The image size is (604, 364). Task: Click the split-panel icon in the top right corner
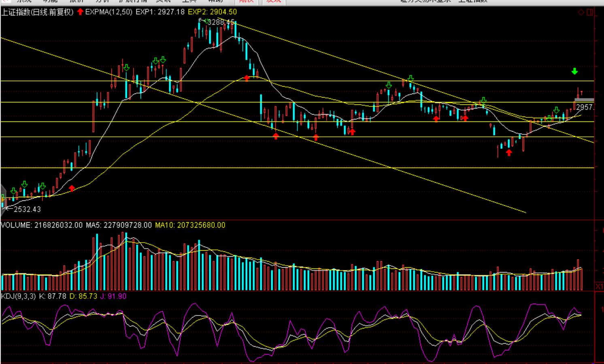pyautogui.click(x=590, y=12)
